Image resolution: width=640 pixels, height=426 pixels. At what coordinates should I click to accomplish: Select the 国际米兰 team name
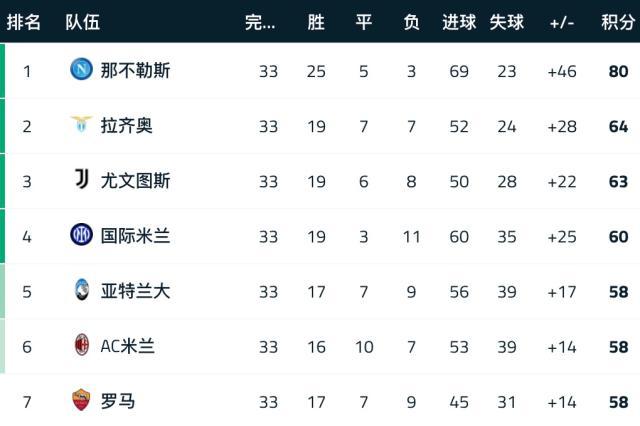tap(135, 236)
